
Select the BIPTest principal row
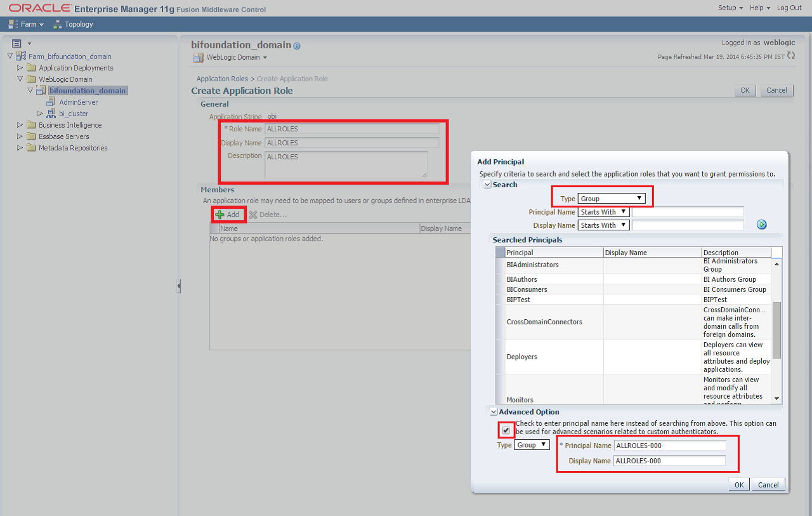pyautogui.click(x=633, y=300)
